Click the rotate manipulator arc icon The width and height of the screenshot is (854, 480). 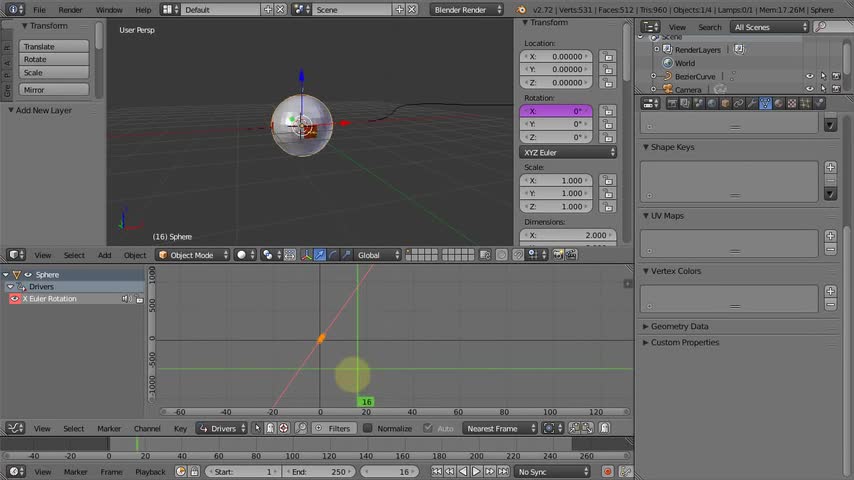[x=333, y=255]
